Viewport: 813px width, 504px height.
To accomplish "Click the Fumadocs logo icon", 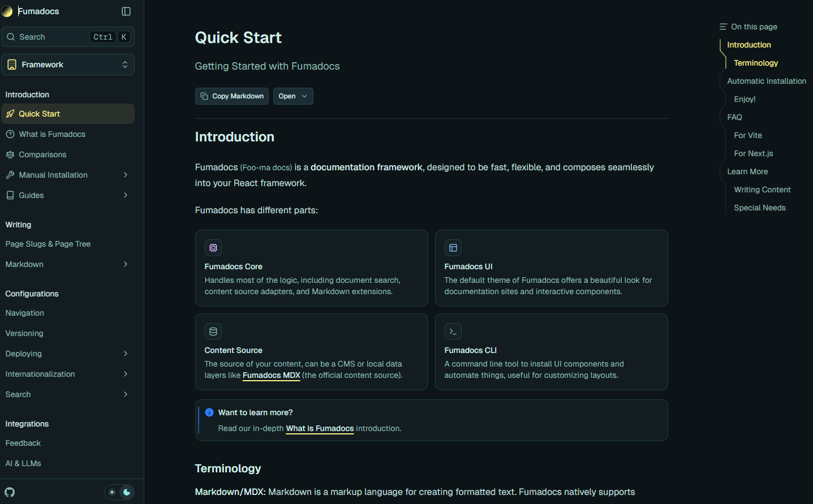I will point(7,11).
